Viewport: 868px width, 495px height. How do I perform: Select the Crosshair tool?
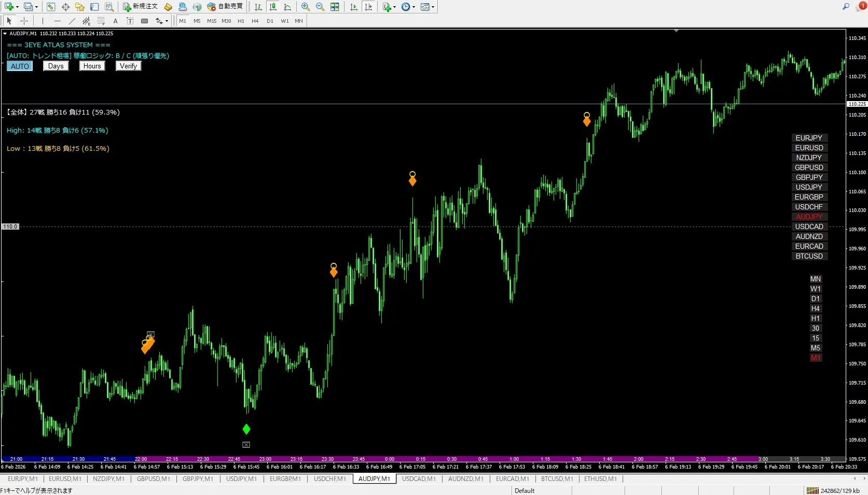24,21
